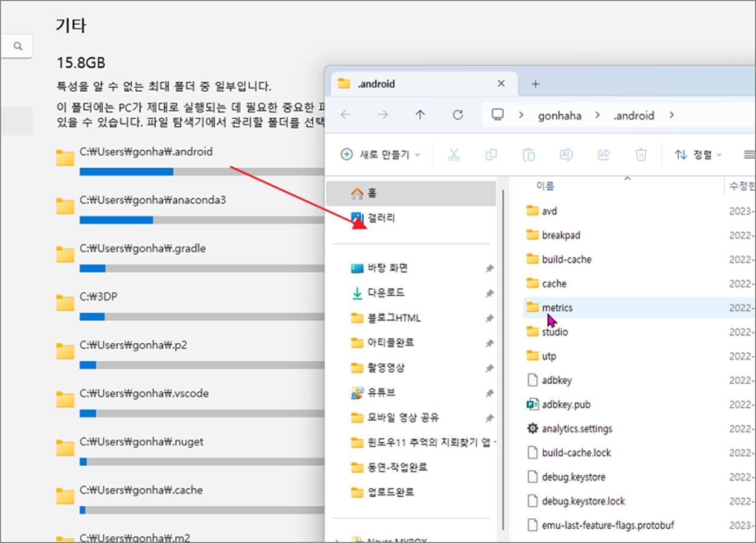Viewport: 756px width, 543px height.
Task: Go up one folder level arrow
Action: tap(421, 115)
